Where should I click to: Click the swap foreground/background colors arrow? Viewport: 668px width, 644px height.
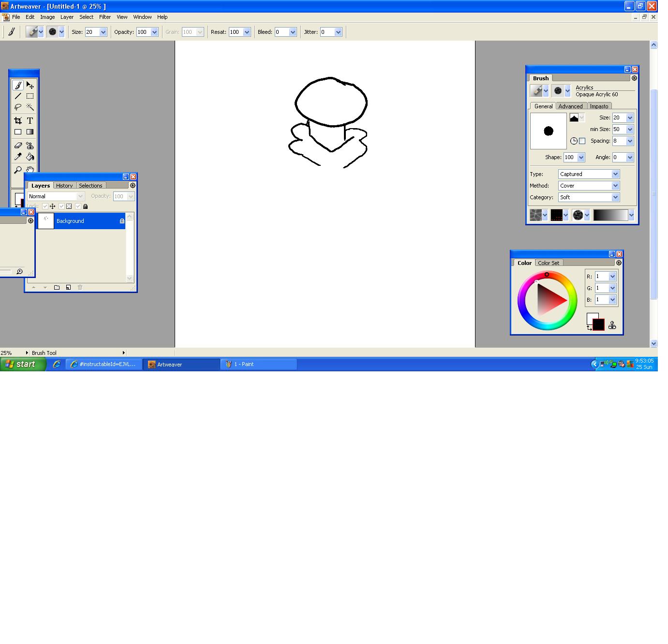click(589, 328)
